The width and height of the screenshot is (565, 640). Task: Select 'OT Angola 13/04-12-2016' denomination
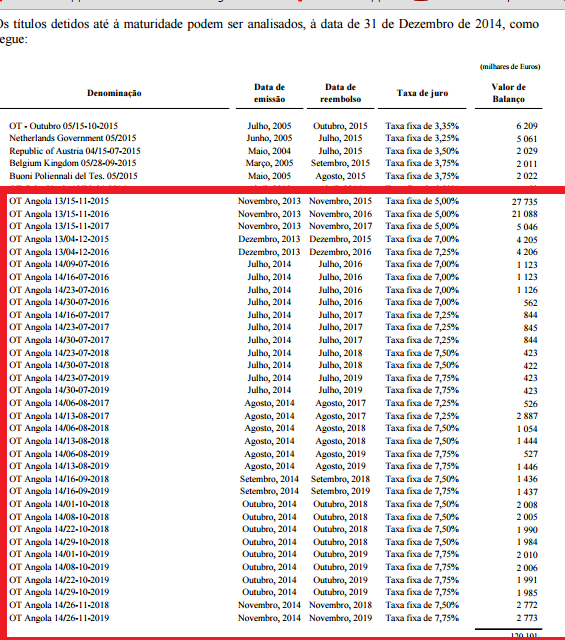59,252
